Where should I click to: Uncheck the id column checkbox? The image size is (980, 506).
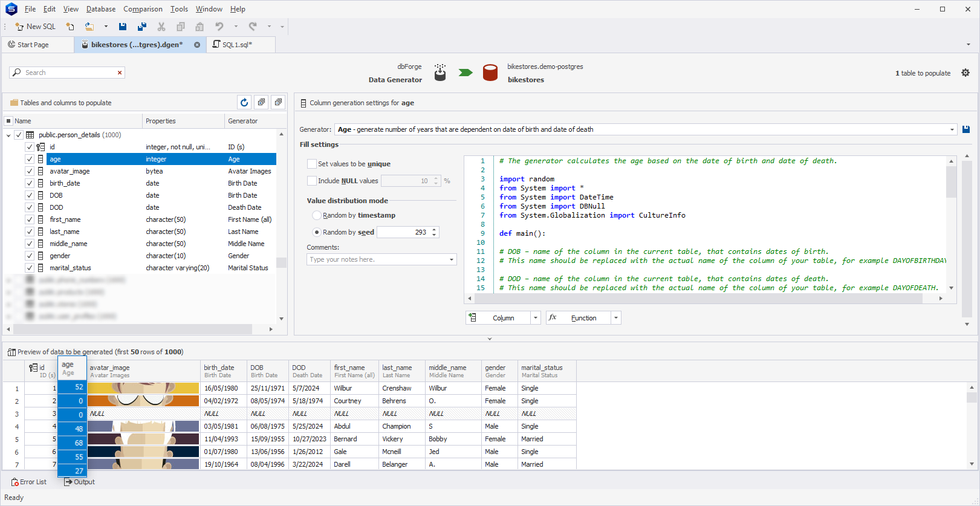(29, 147)
